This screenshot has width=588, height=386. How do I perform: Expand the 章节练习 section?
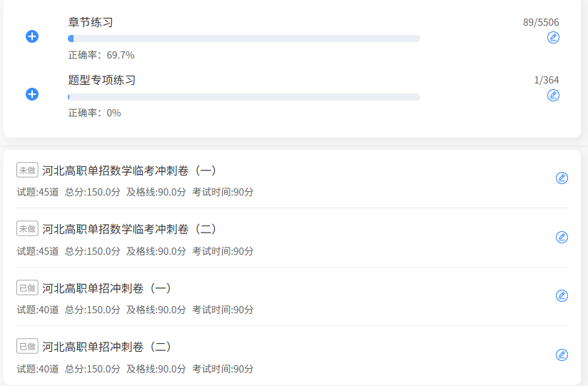[x=32, y=36]
